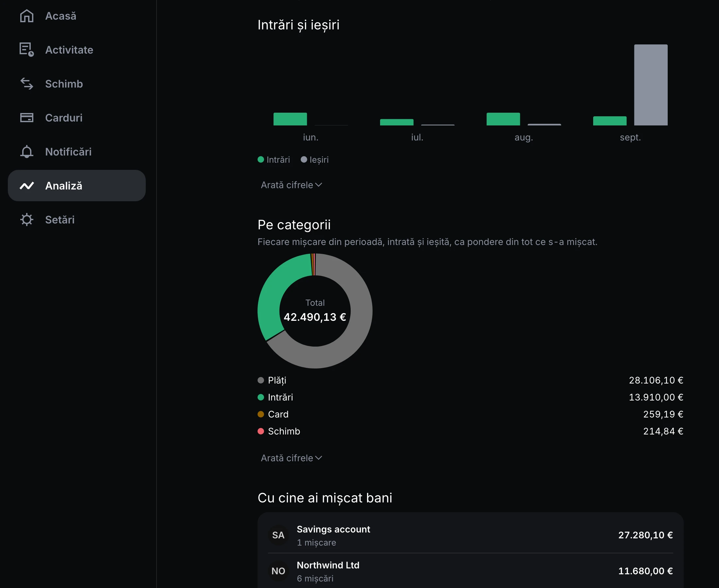Toggle the Intrări legend in bar chart
719x588 pixels.
click(x=274, y=159)
